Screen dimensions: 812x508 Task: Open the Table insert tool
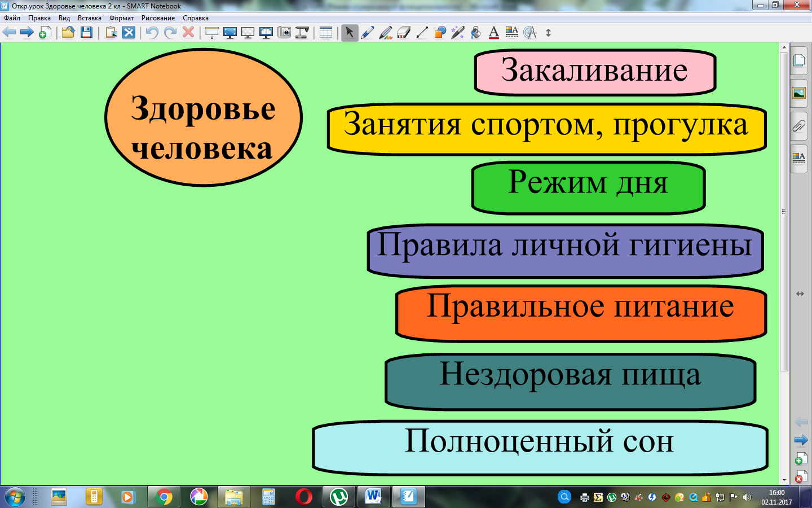click(326, 33)
